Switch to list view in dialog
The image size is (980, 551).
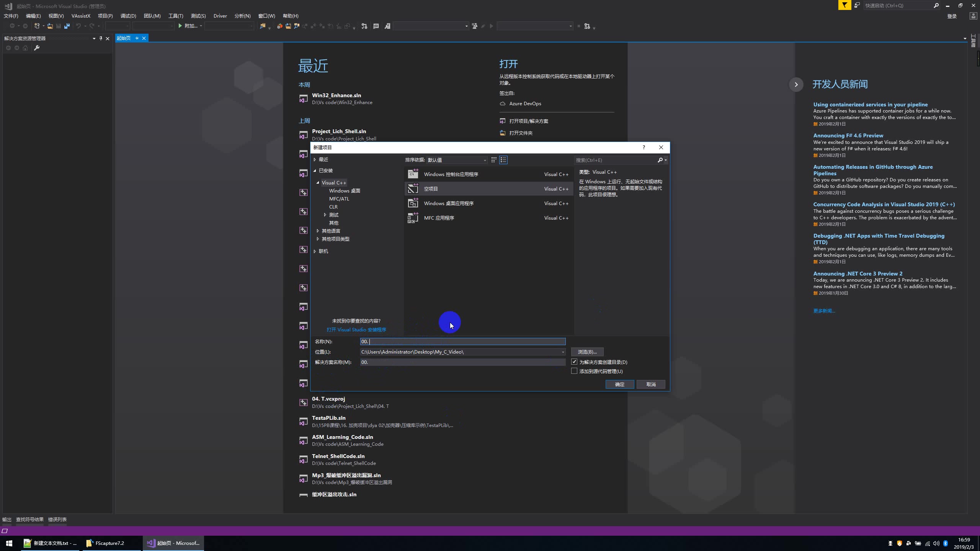pos(503,160)
